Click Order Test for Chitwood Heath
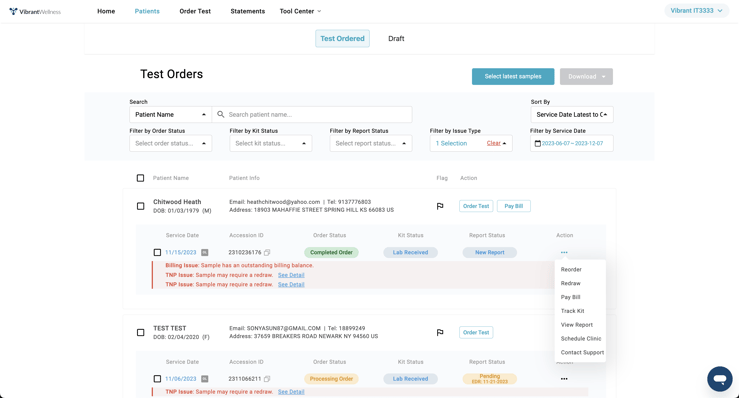 click(x=476, y=206)
